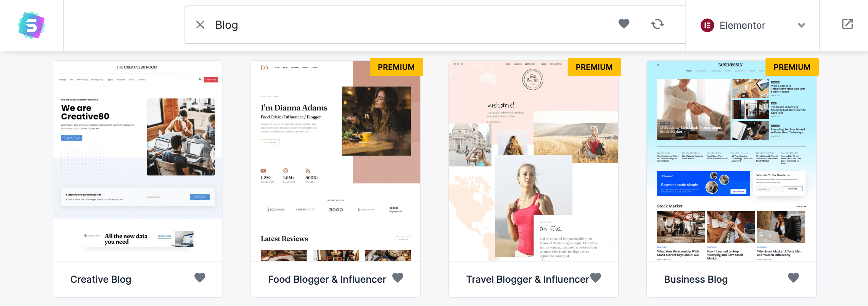Image resolution: width=868 pixels, height=306 pixels.
Task: Expand the builder chevron arrow
Action: click(x=801, y=25)
